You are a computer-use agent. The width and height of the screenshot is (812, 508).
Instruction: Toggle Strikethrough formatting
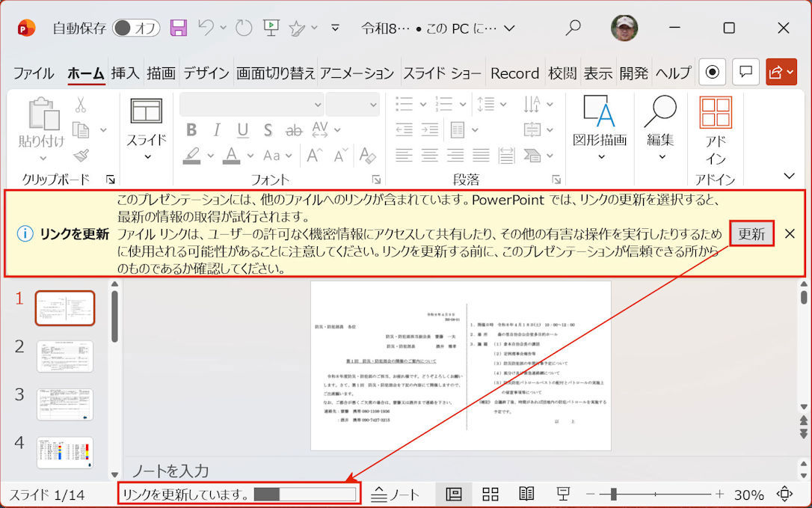click(x=294, y=130)
